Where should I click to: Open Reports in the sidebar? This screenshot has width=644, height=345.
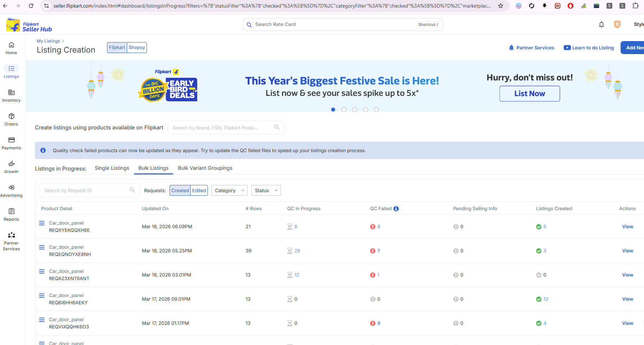click(x=11, y=215)
